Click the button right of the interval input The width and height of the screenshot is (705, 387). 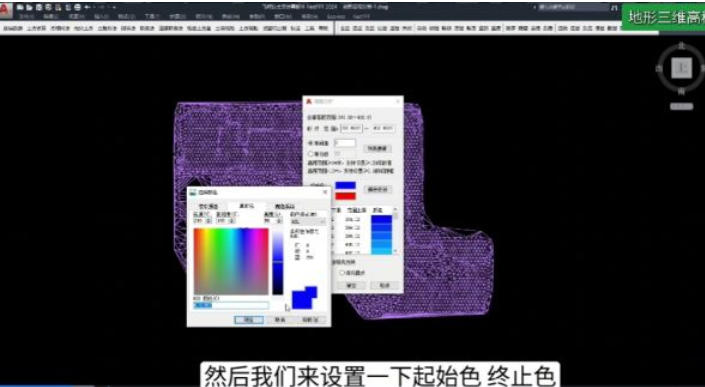tap(378, 148)
